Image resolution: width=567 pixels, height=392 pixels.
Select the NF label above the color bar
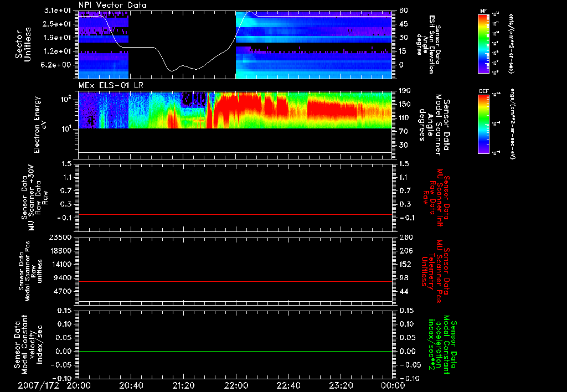pyautogui.click(x=483, y=11)
